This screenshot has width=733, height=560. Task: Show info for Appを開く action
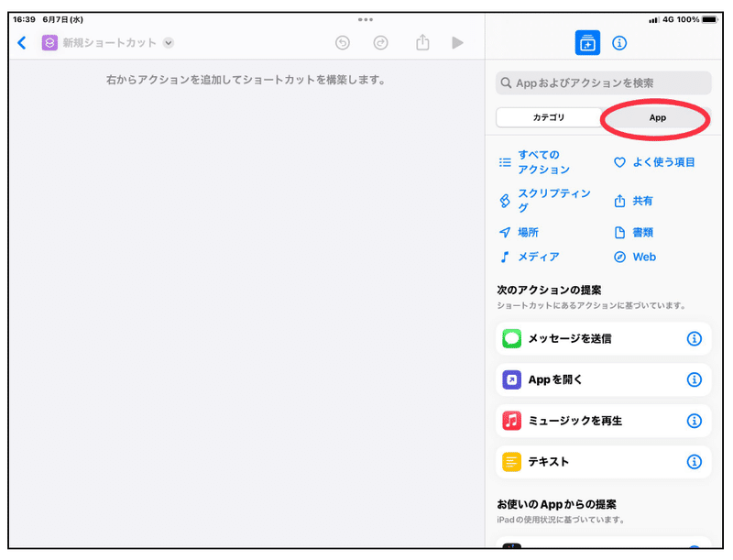(695, 379)
